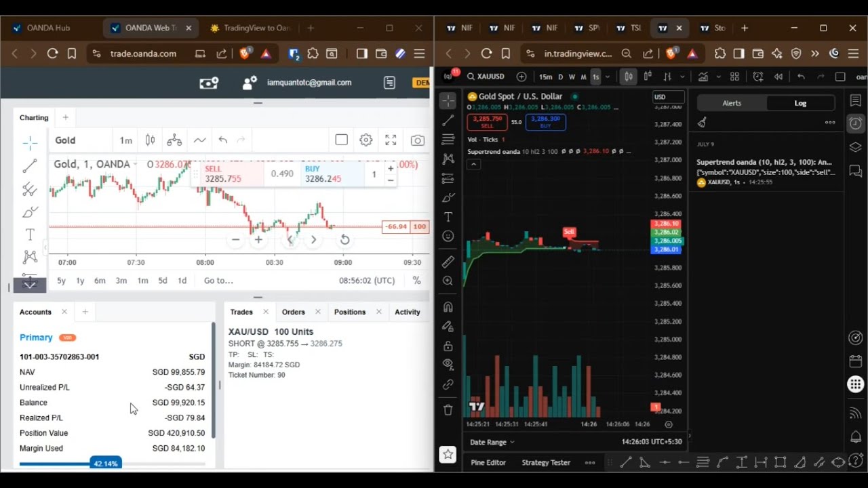Select the TradingView measure ruler tool
Viewport: 868px width, 488px height.
tap(448, 262)
